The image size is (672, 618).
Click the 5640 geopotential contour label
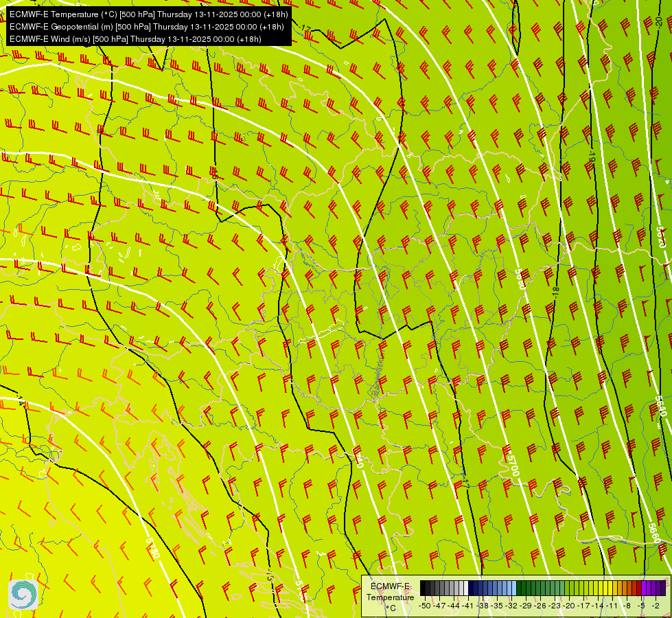(660, 406)
